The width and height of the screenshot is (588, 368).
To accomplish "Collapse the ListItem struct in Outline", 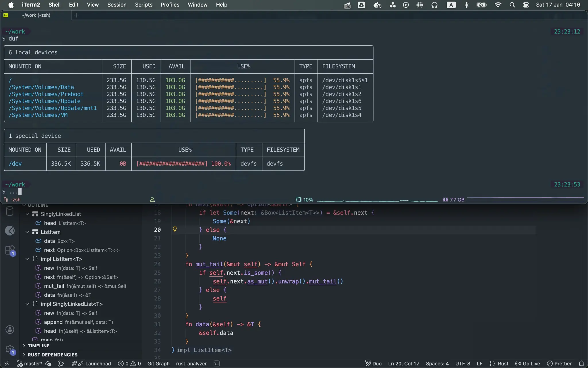I will coord(27,232).
